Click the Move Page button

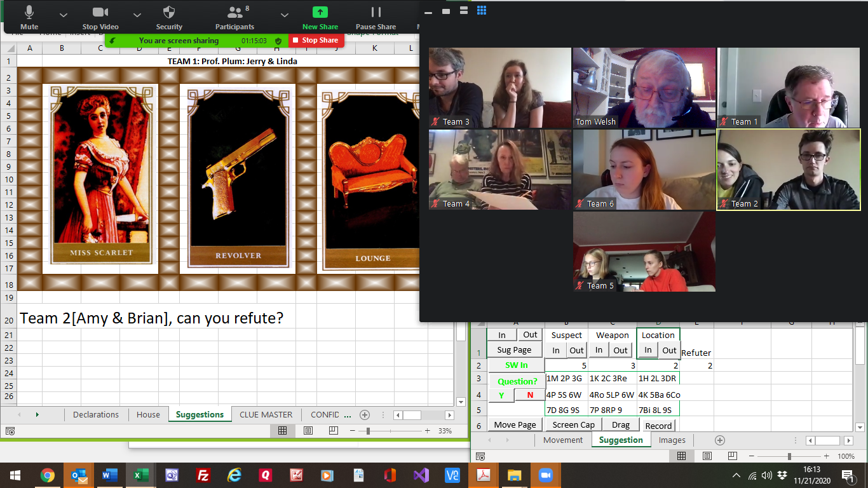(515, 424)
